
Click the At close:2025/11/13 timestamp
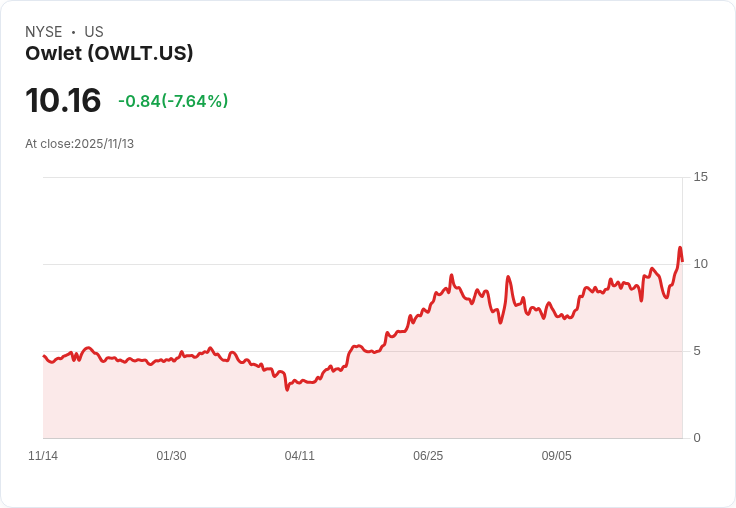[79, 144]
